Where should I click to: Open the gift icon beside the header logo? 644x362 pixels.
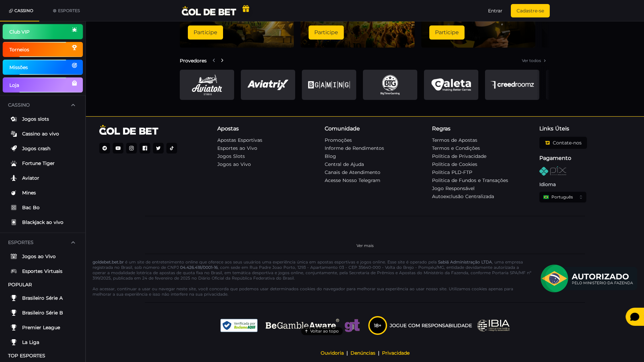click(246, 9)
